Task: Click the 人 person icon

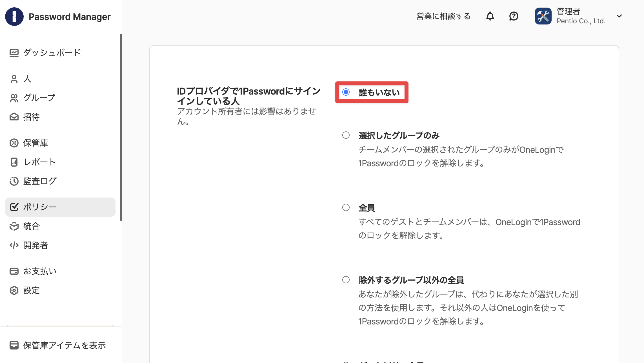Action: click(x=14, y=79)
